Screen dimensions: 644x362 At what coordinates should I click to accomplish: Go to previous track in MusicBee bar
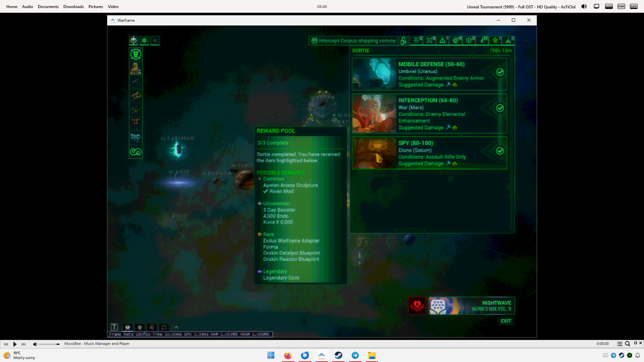(x=6, y=344)
